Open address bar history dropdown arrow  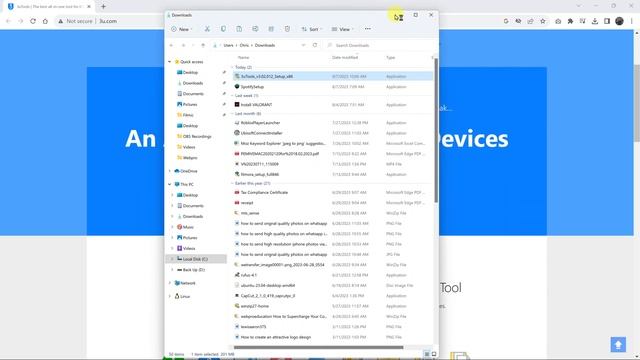click(303, 45)
